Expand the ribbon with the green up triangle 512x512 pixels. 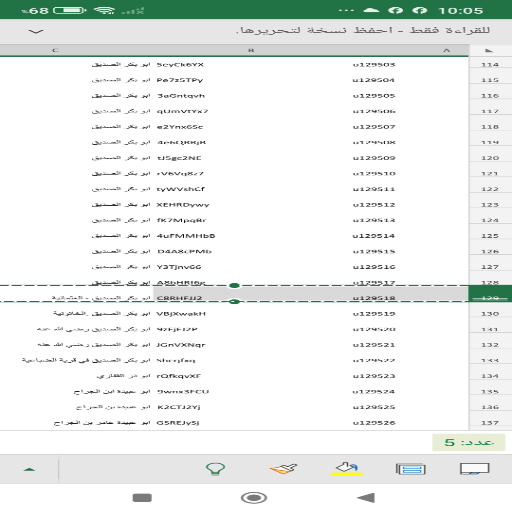point(29,469)
